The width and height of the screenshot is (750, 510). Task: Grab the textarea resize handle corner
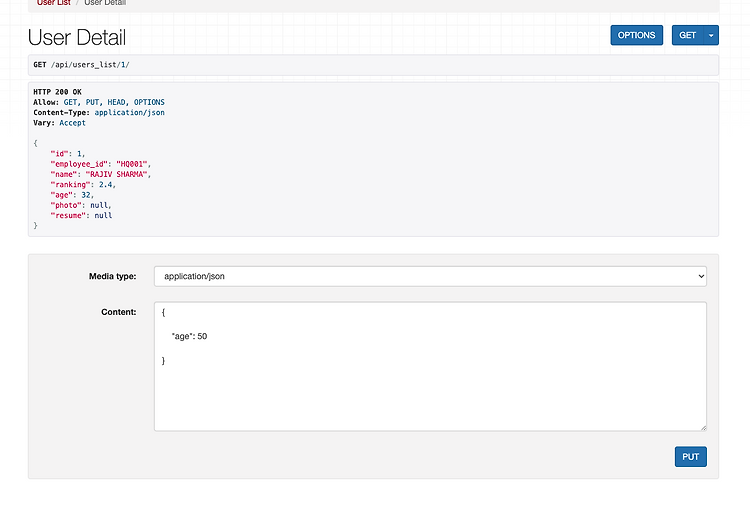point(703,427)
